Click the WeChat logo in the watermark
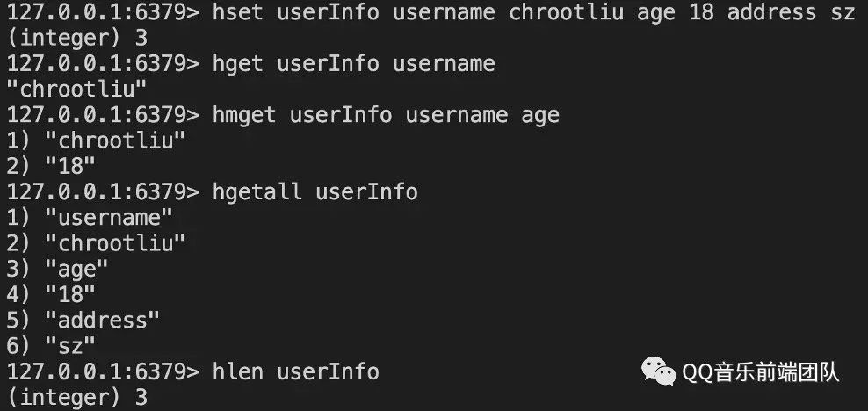 pos(659,372)
